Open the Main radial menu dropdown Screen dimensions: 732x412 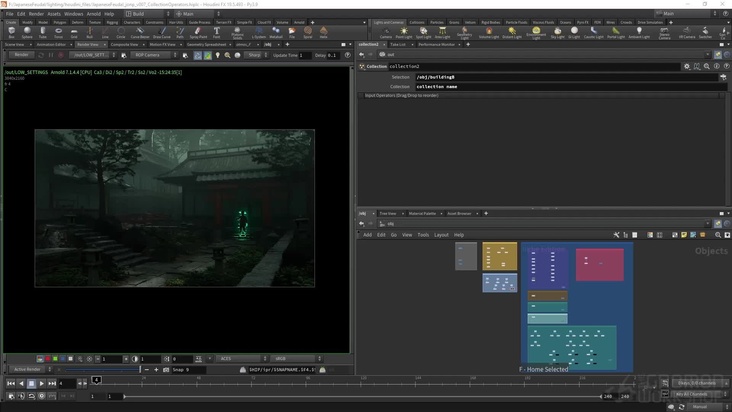(x=197, y=14)
